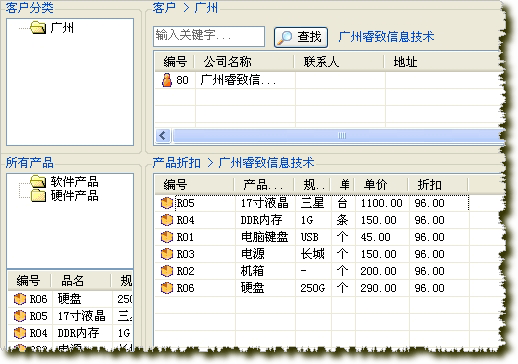The height and width of the screenshot is (364, 518).
Task: Click the R05 box icon in discount table
Action: tap(167, 203)
